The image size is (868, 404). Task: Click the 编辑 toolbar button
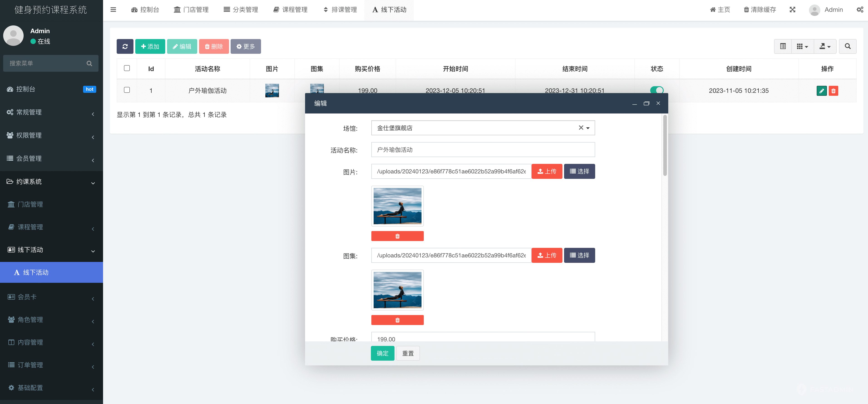click(x=182, y=47)
